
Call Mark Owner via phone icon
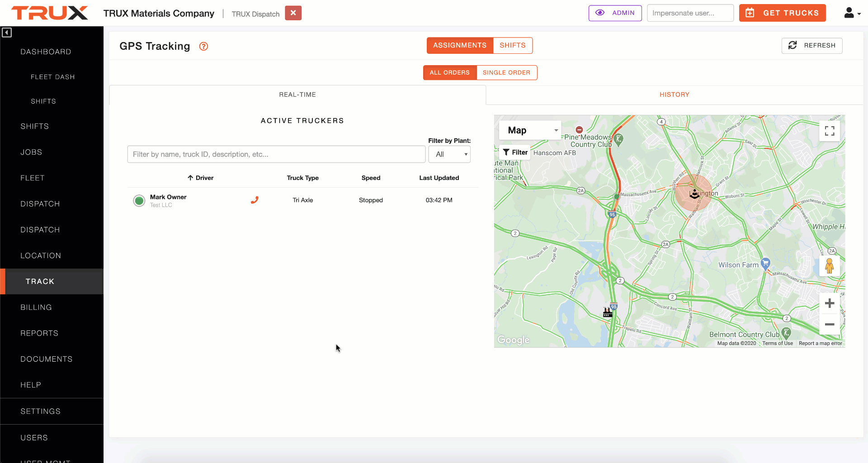pyautogui.click(x=255, y=200)
